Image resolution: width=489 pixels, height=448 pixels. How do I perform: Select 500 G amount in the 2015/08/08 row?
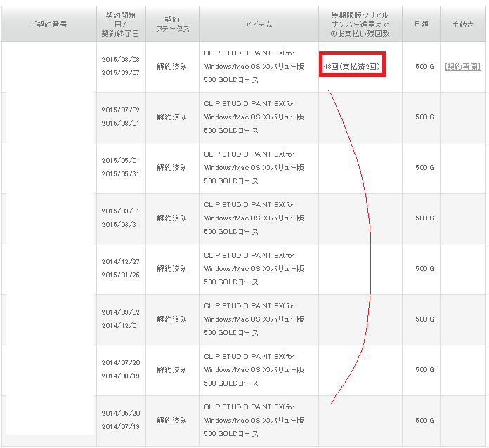pos(425,67)
